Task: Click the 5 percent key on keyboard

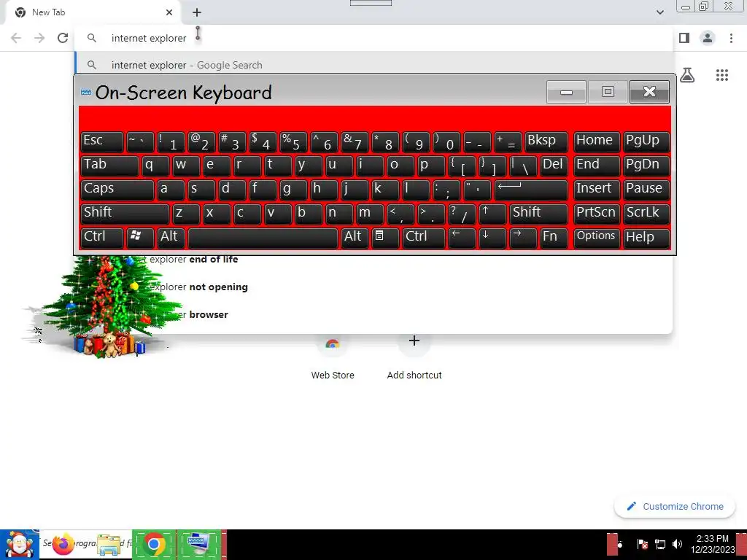Action: 293,142
